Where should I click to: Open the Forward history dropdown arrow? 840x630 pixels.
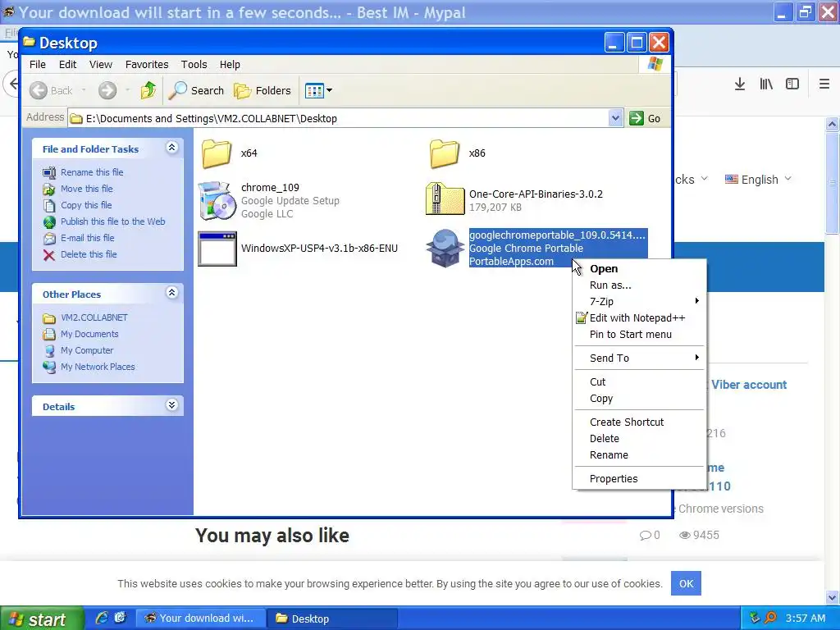(127, 90)
